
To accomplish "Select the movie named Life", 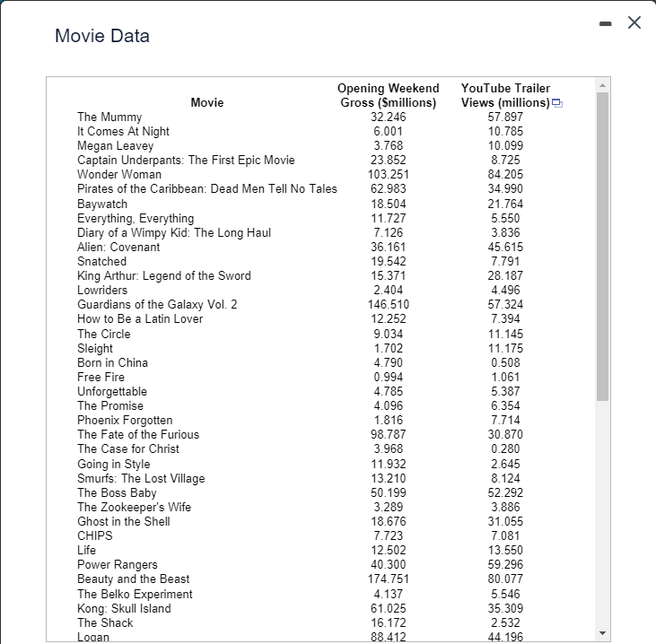I will click(86, 551).
